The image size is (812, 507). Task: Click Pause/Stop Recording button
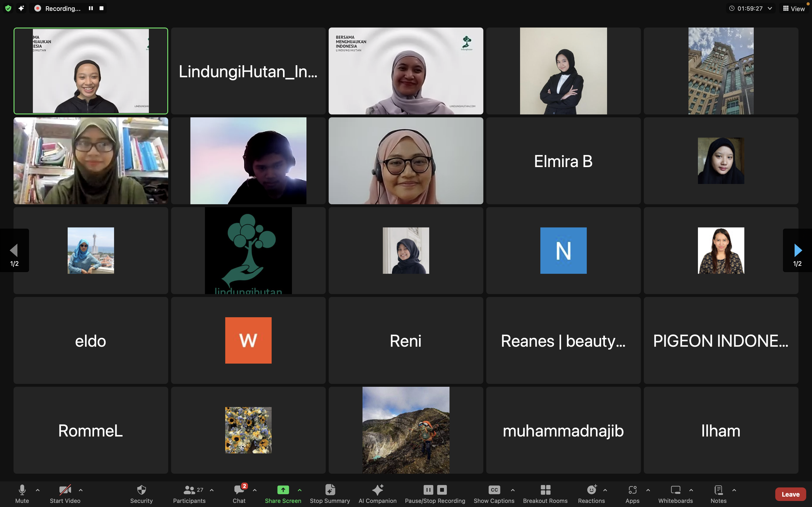point(435,493)
